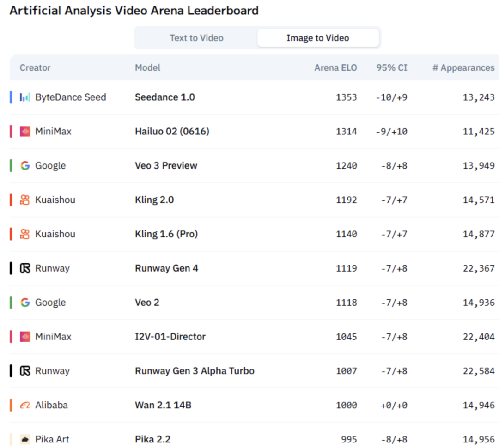Image resolution: width=499 pixels, height=448 pixels.
Task: Click the Arena ELO value 1118
Action: (x=347, y=302)
